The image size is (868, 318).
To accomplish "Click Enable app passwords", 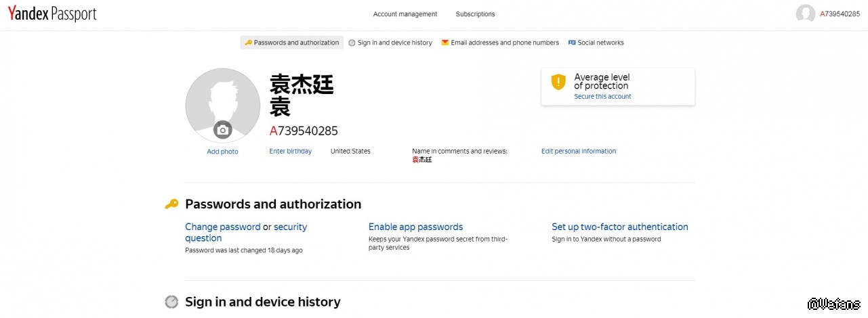I will pyautogui.click(x=415, y=227).
